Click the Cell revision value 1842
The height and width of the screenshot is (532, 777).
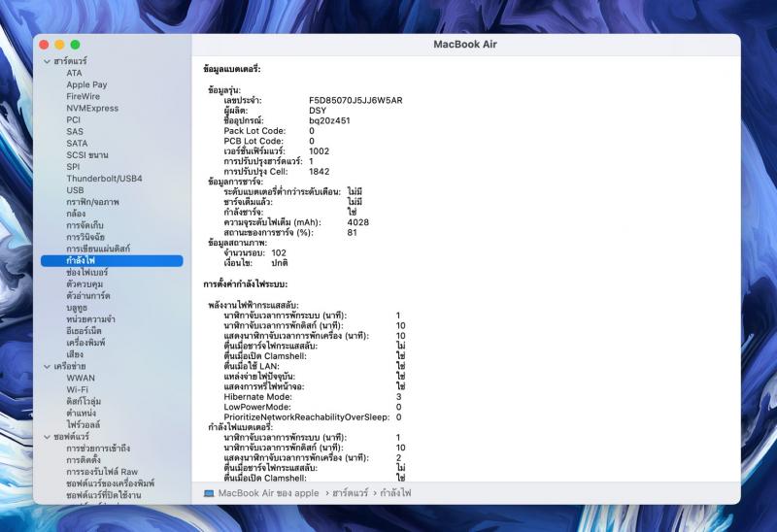(320, 172)
